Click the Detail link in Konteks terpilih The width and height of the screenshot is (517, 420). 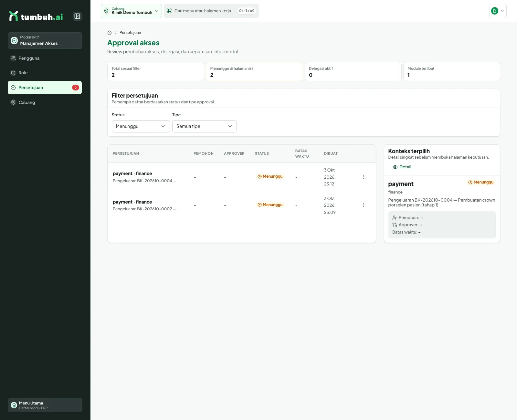(402, 167)
